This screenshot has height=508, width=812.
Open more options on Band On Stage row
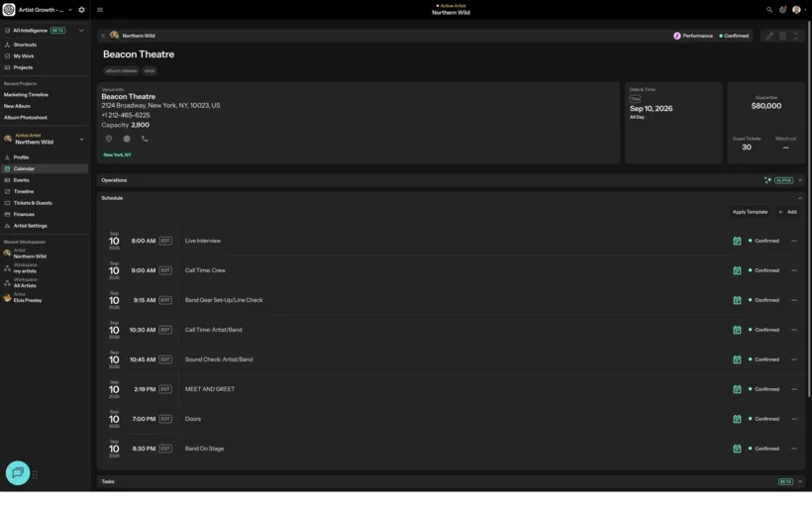coord(794,449)
